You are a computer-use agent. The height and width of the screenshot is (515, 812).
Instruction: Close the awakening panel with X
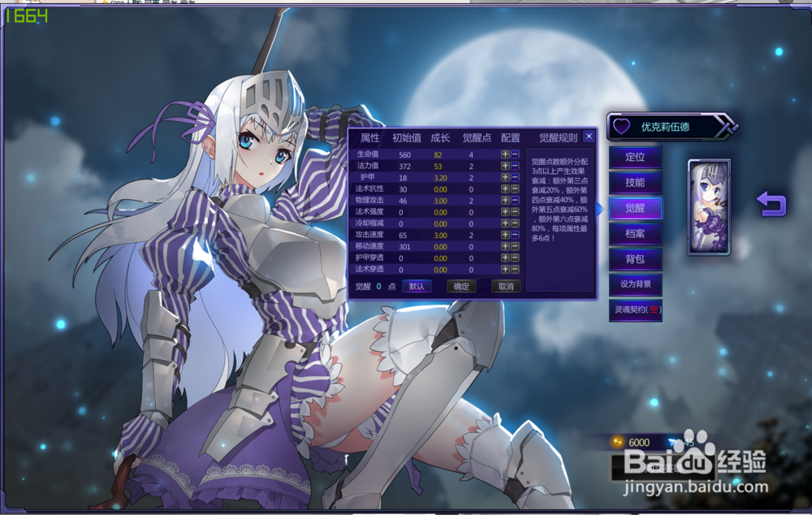[589, 136]
